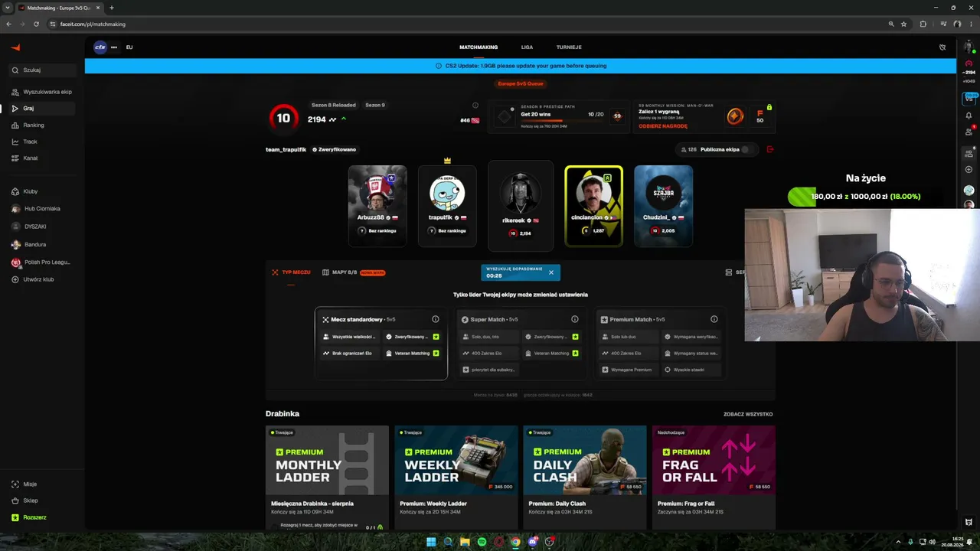Click the orange mission coin icon
The image size is (980, 551).
[735, 116]
